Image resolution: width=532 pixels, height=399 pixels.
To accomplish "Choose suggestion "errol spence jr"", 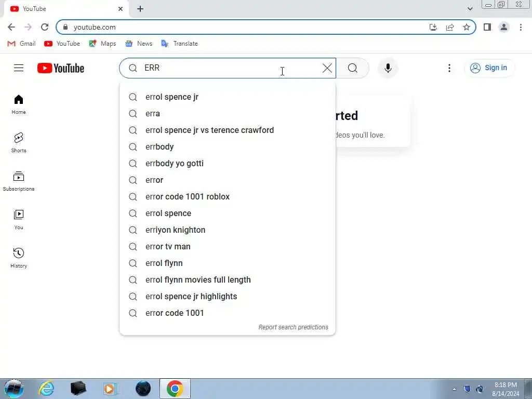I will coord(228,97).
